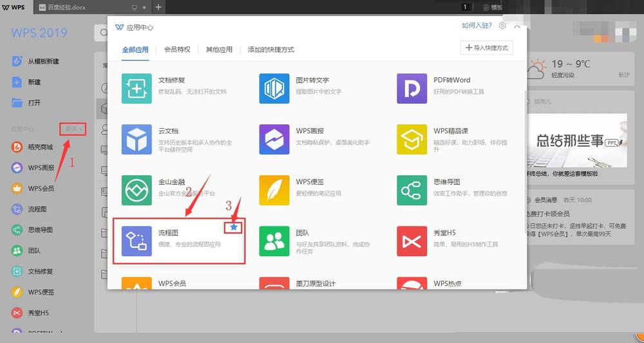
Task: Open the 金山金融 app icon
Action: pyautogui.click(x=137, y=190)
